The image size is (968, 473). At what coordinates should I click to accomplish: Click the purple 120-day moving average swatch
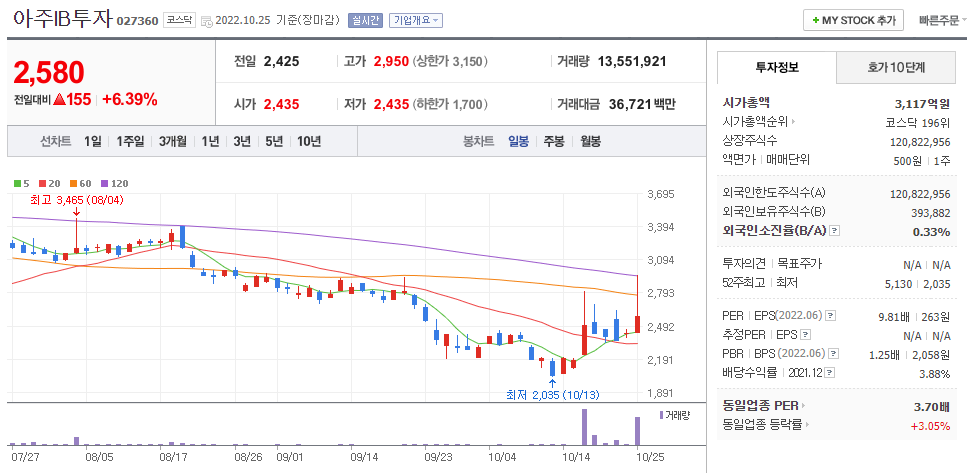click(x=104, y=183)
